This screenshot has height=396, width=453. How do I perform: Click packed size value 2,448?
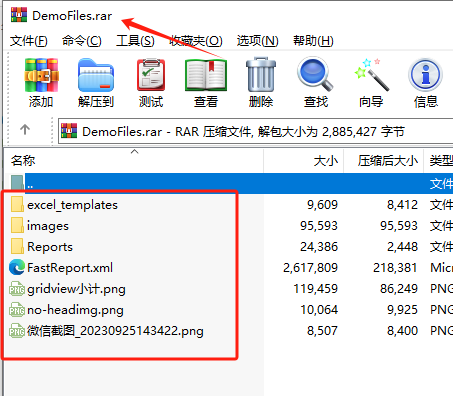pos(402,247)
